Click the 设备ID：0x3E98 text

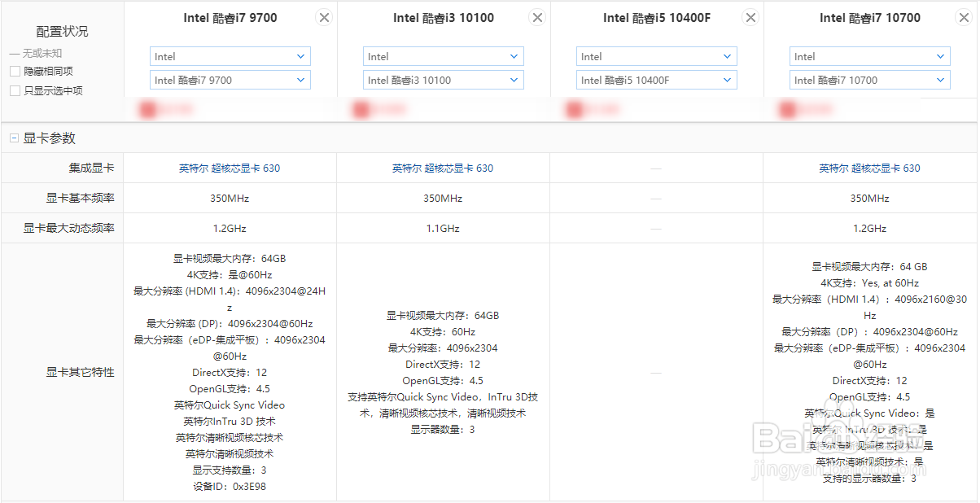[230, 487]
